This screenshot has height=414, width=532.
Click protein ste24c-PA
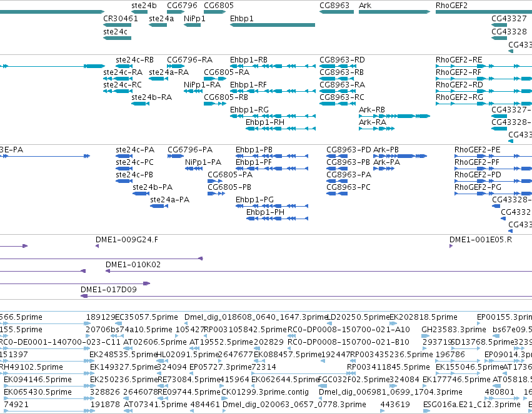[124, 156]
